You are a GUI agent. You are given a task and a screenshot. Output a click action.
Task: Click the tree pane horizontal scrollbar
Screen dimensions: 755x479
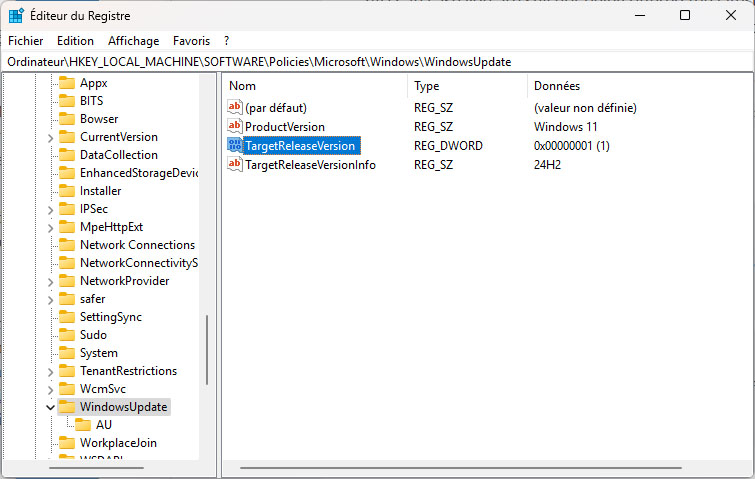(x=96, y=467)
